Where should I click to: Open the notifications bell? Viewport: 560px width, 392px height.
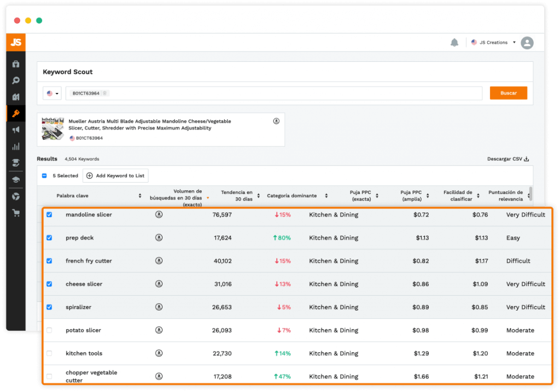pos(454,43)
